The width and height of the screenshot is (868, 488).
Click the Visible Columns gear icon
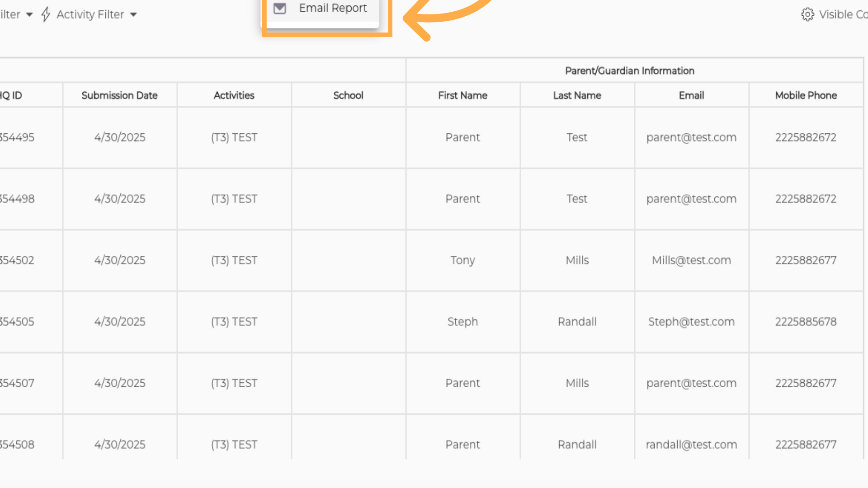tap(807, 14)
